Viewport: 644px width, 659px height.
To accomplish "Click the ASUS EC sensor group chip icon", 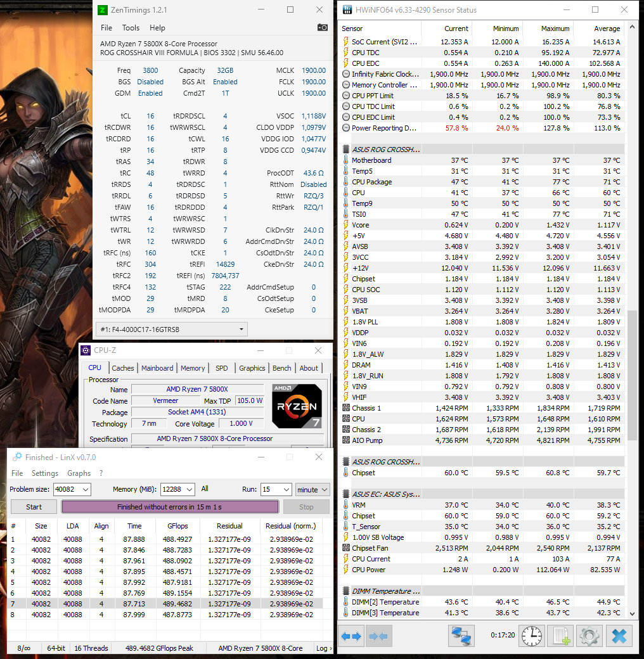I will (346, 494).
